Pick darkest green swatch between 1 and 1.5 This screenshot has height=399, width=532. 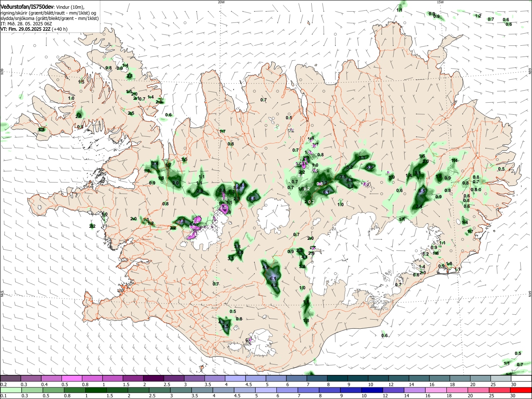pyautogui.click(x=95, y=390)
